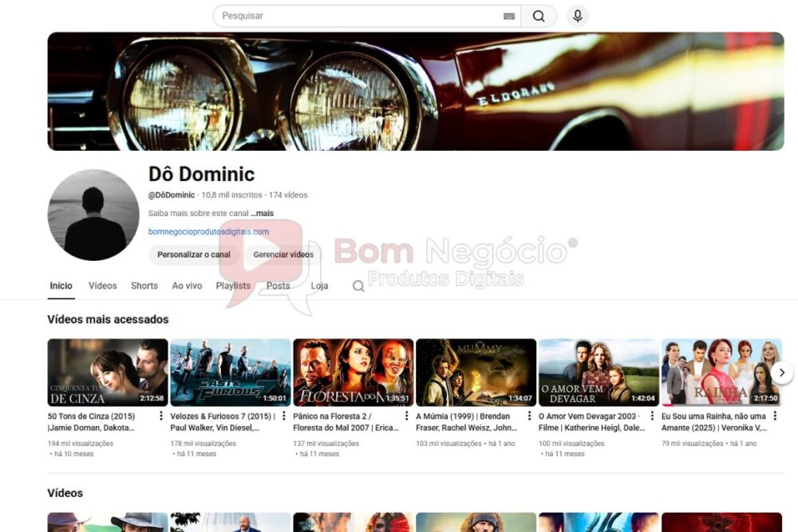Viewport: 798px width, 532px height.
Task: Click the search magnifier icon
Action: click(x=539, y=15)
